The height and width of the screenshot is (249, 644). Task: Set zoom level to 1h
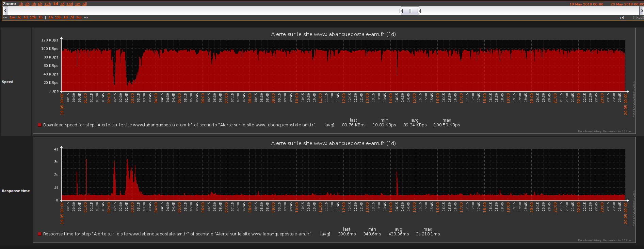click(x=21, y=4)
